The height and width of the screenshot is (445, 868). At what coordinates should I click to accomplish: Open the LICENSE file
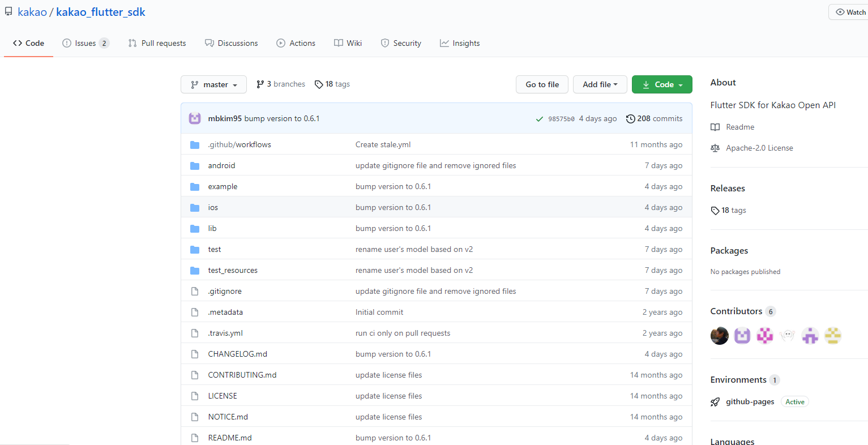point(223,396)
